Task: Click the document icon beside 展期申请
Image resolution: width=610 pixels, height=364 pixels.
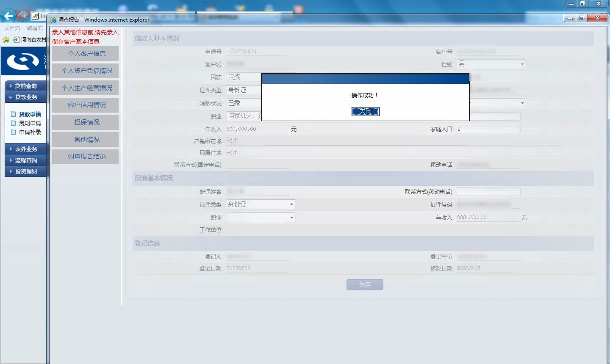Action: 13,123
